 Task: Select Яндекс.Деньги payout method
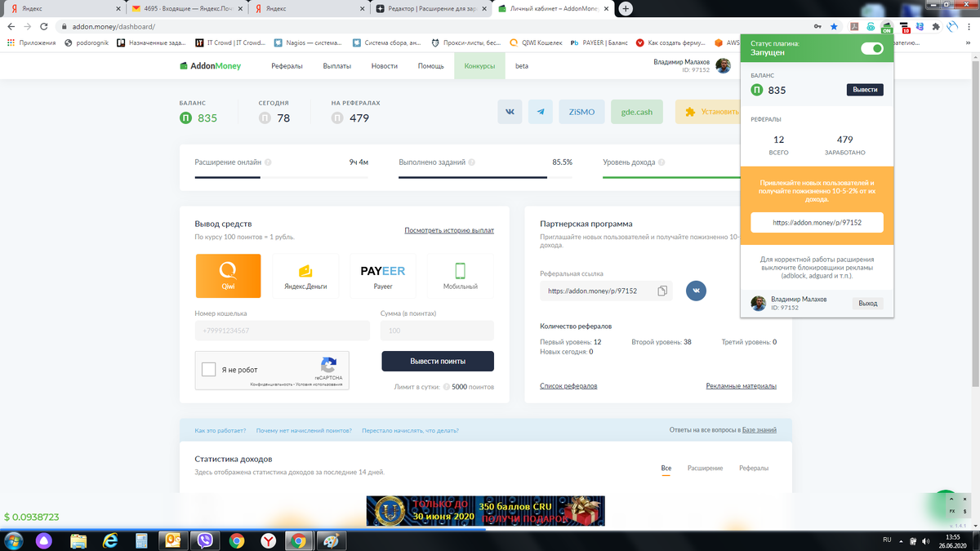point(305,276)
